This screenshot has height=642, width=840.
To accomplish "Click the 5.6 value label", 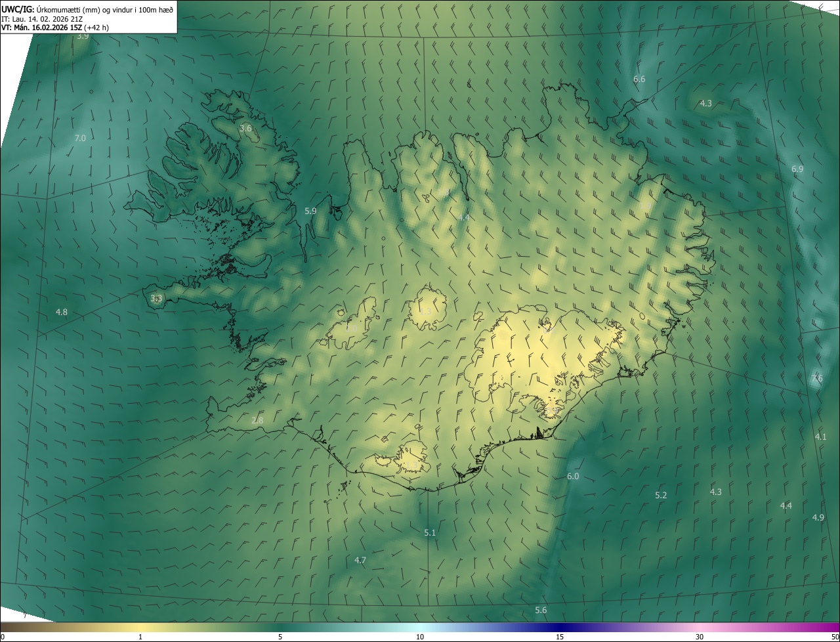I will (x=541, y=610).
